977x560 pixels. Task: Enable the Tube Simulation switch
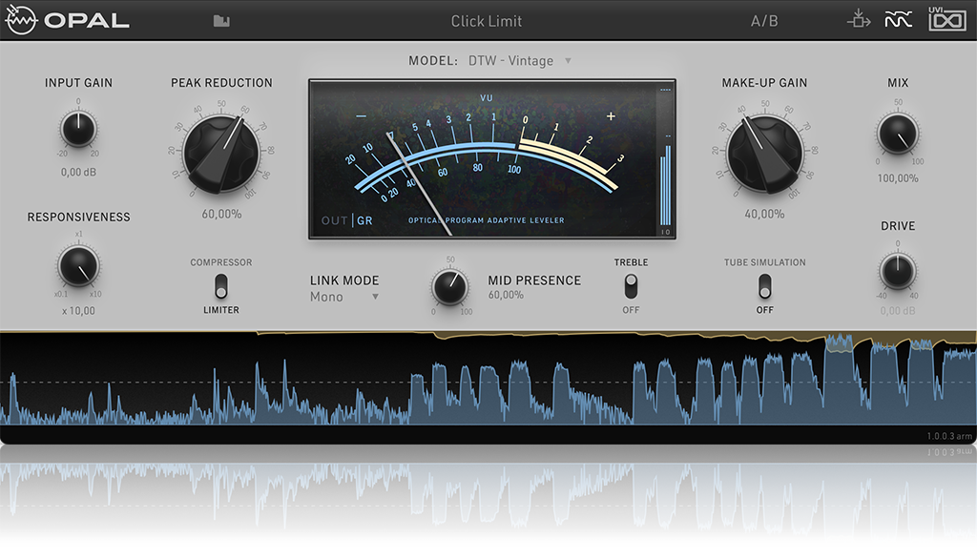764,285
